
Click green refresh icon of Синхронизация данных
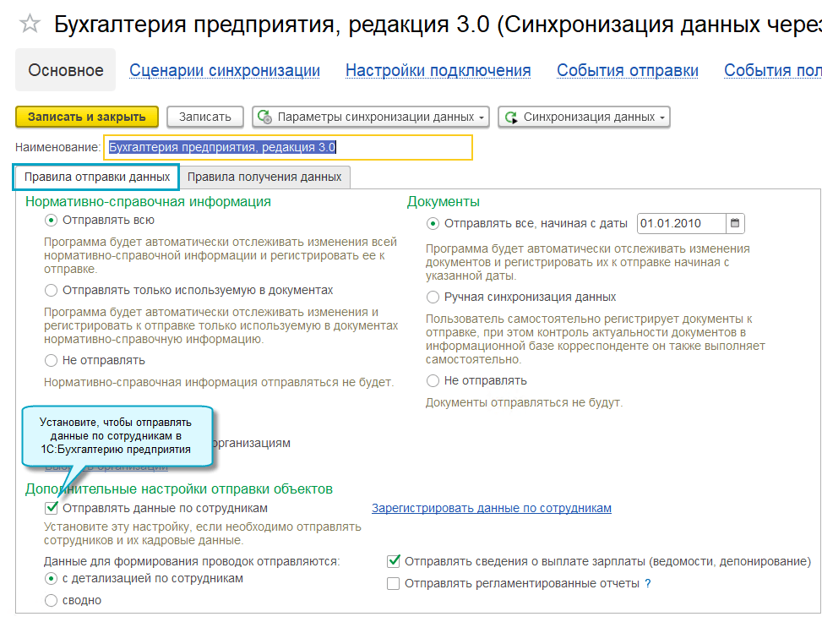511,117
